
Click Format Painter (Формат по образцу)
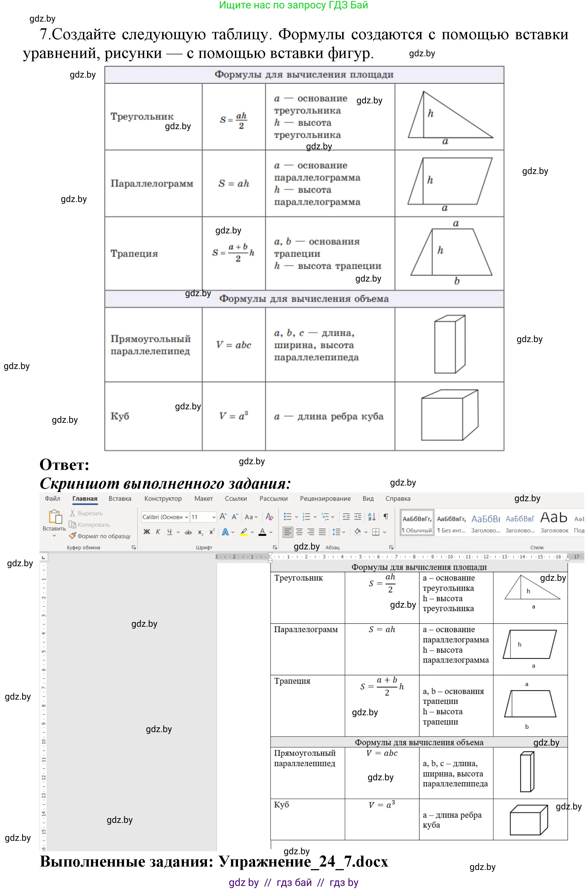(x=100, y=536)
